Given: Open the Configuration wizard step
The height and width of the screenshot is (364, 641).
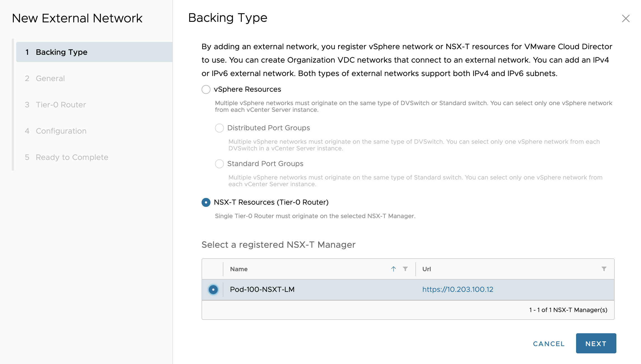Looking at the screenshot, I should (61, 131).
